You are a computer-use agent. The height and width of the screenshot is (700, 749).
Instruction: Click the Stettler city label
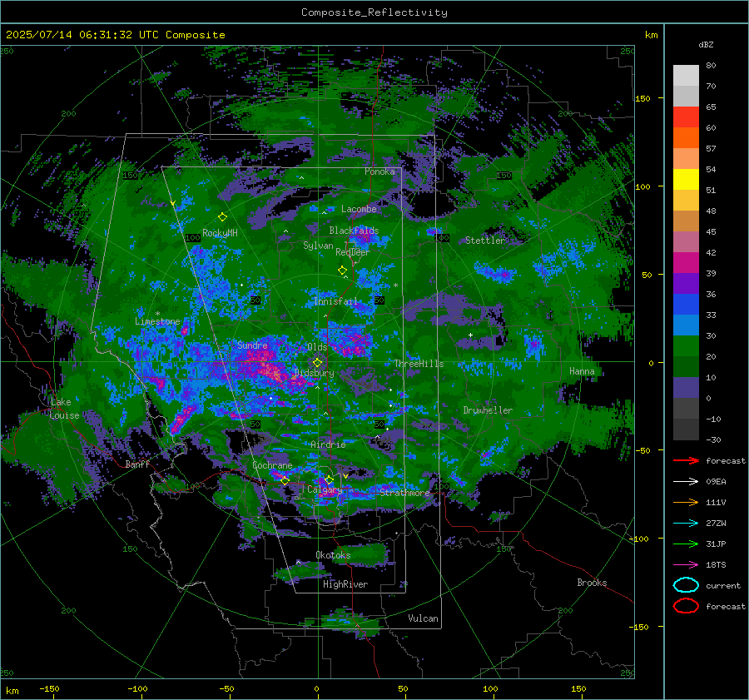click(485, 241)
